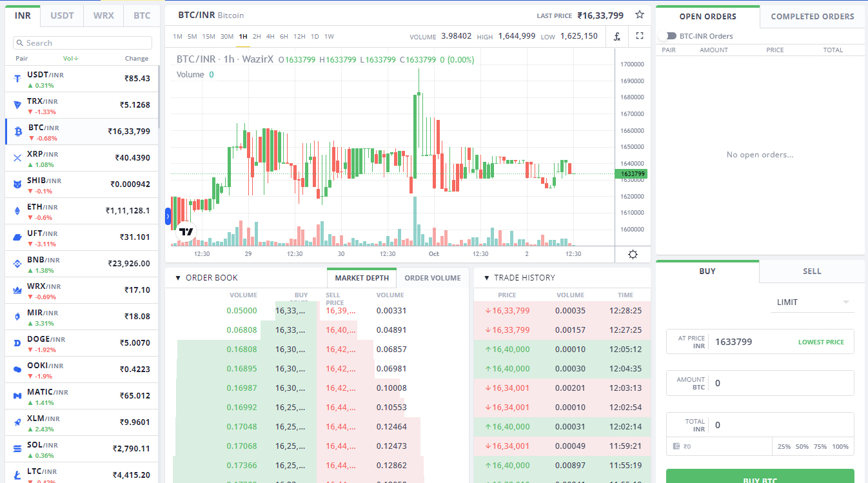
Task: Click the LTC coin icon in market list
Action: pyautogui.click(x=17, y=475)
